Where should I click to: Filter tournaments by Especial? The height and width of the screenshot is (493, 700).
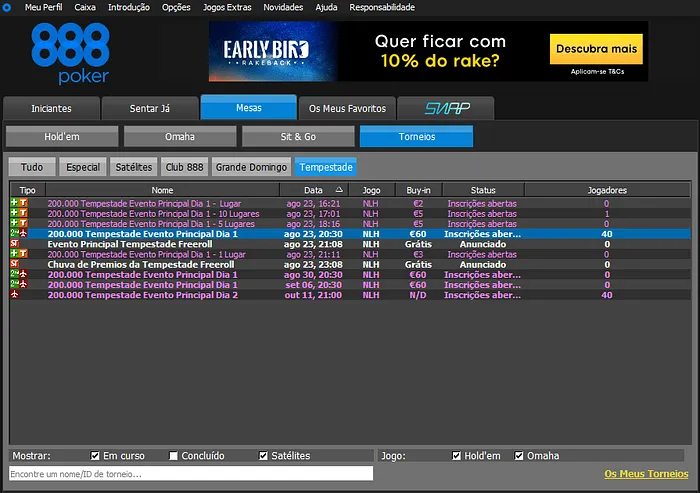83,167
